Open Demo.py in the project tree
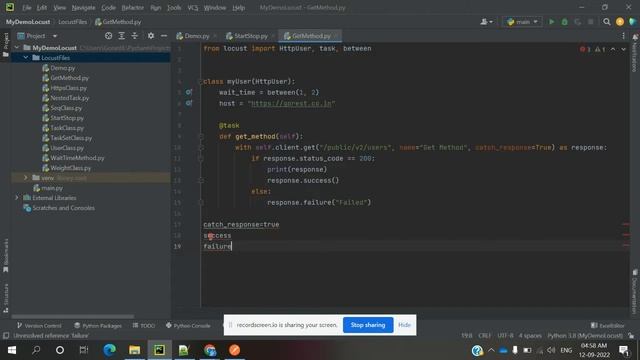This screenshot has width=640, height=360. coord(58,68)
